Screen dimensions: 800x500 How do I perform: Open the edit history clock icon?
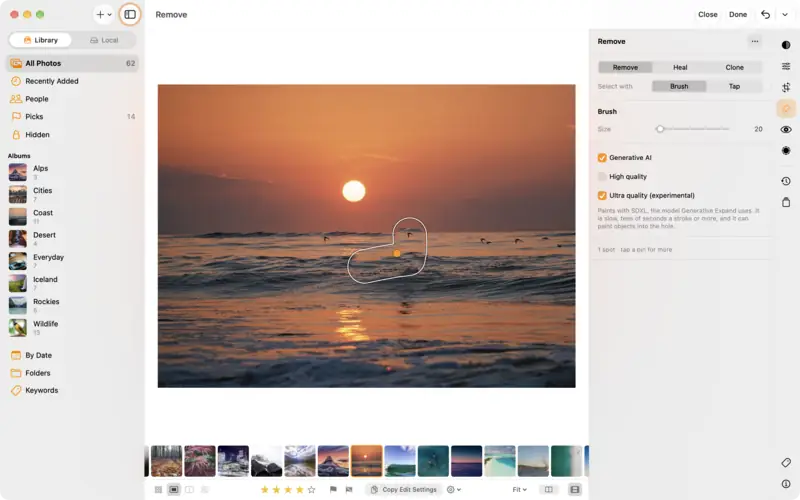[x=786, y=181]
